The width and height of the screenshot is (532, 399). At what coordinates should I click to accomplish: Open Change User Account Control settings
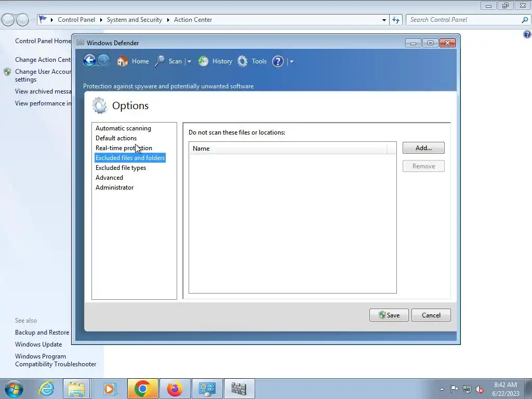click(43, 75)
